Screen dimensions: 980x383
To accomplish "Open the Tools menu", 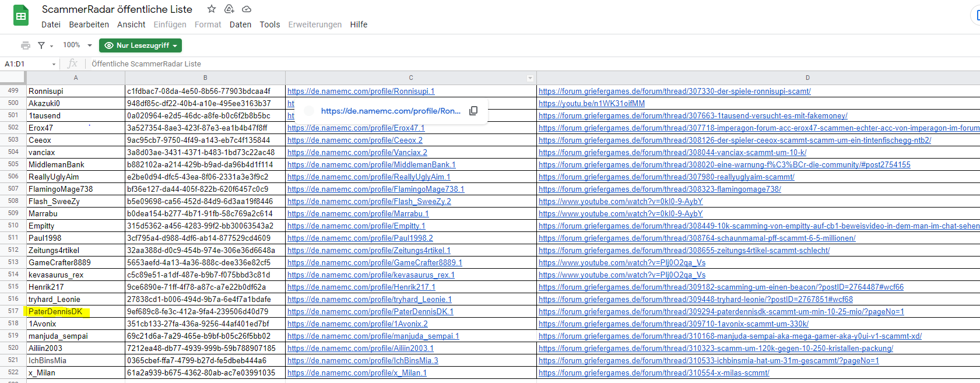I will tap(270, 24).
